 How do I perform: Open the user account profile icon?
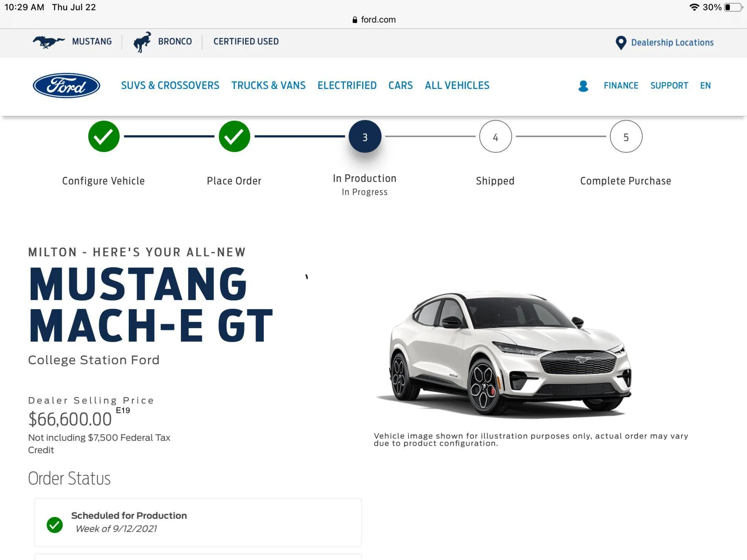[583, 86]
